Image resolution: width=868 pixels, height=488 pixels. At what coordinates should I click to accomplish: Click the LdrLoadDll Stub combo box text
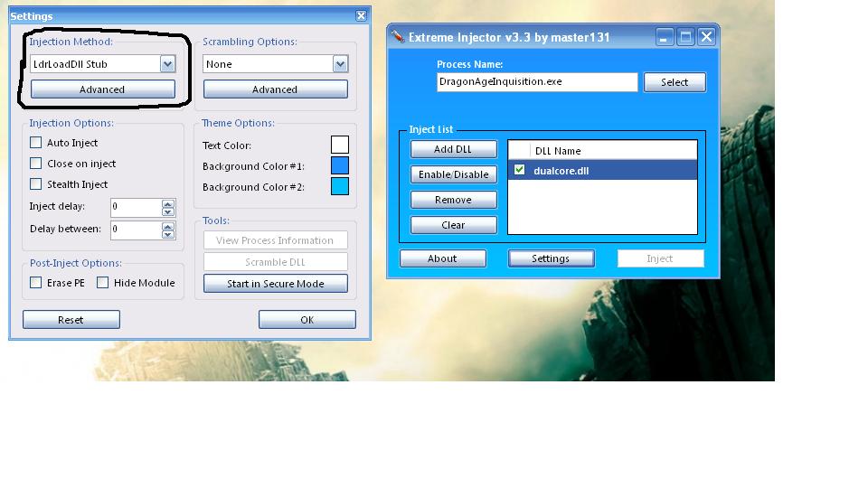point(71,64)
